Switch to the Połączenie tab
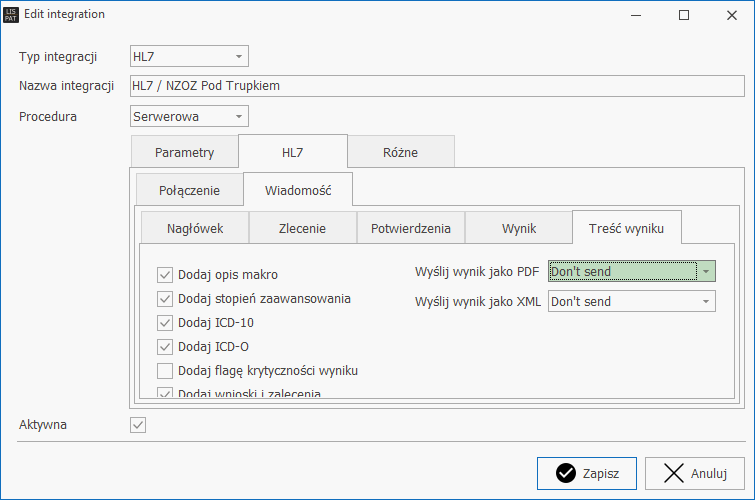The image size is (755, 500). coord(188,190)
